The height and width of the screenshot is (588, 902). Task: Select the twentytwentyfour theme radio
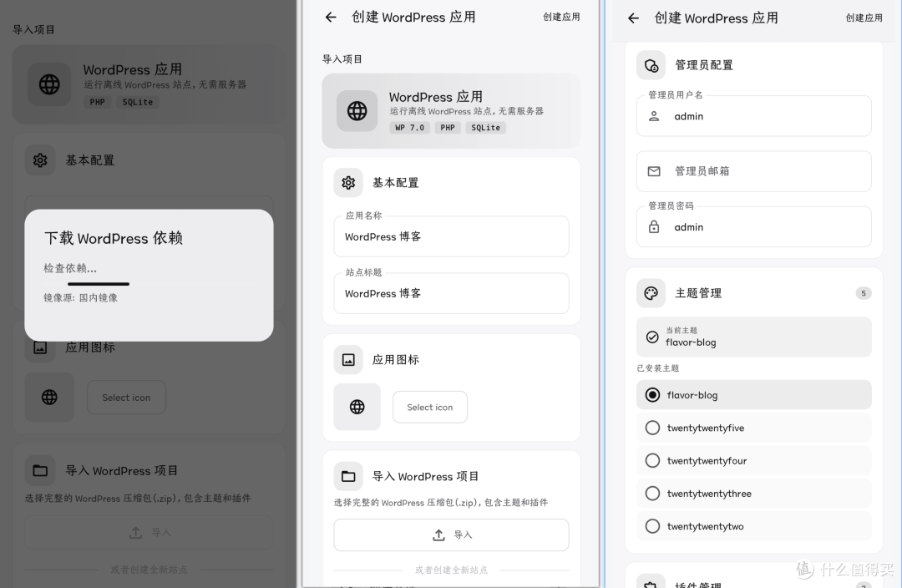pos(652,461)
